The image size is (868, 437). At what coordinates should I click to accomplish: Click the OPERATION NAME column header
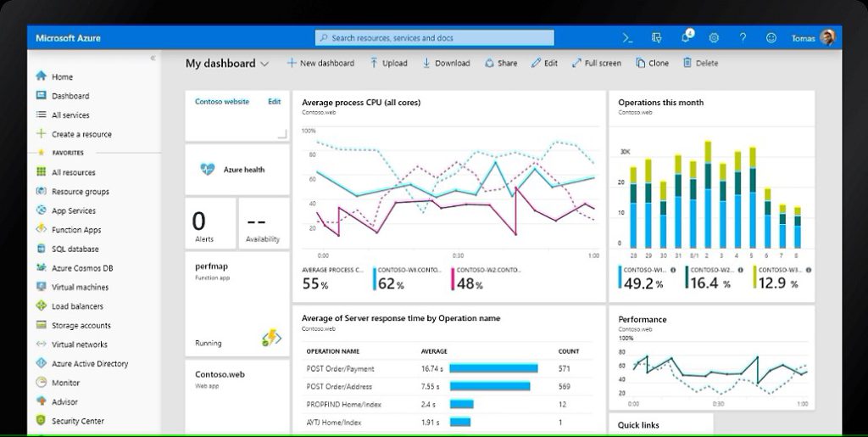point(332,351)
